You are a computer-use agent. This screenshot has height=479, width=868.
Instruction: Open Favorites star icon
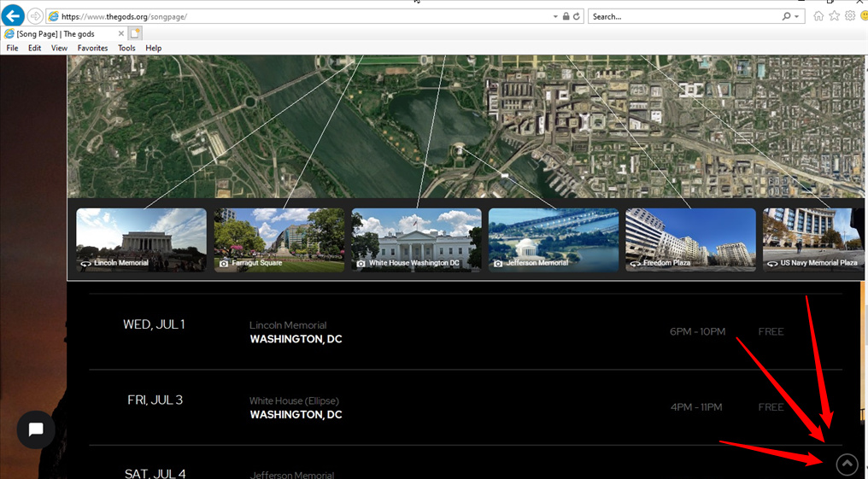click(x=834, y=16)
